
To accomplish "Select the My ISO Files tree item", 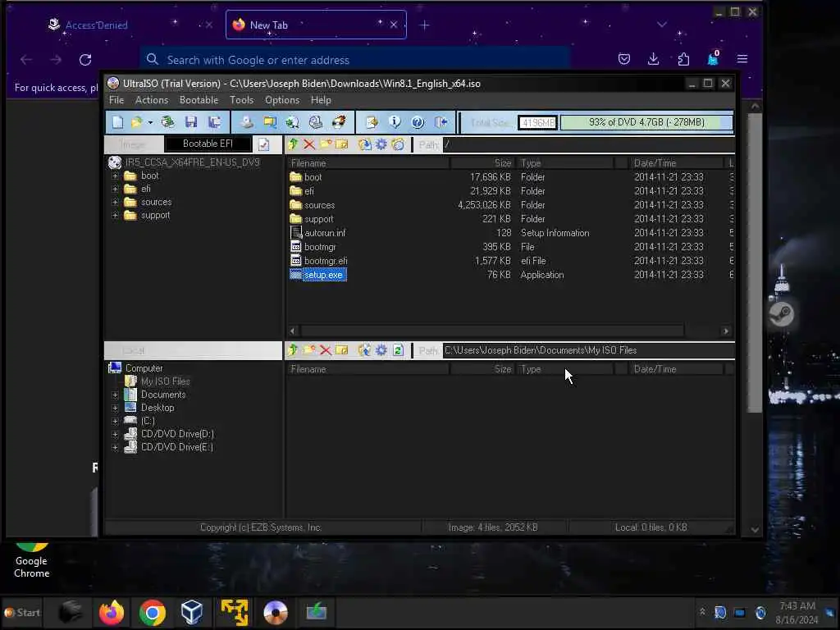I will click(165, 381).
